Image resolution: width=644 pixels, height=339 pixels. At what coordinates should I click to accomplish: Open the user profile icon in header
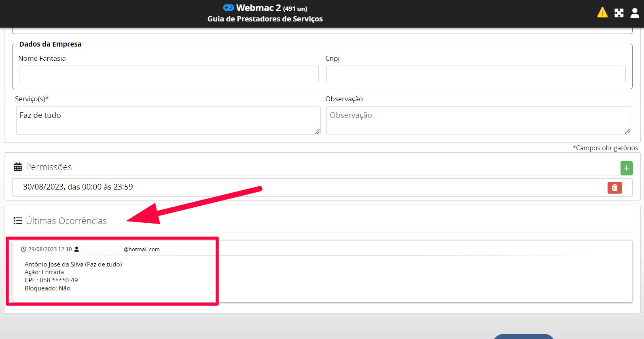(x=635, y=13)
